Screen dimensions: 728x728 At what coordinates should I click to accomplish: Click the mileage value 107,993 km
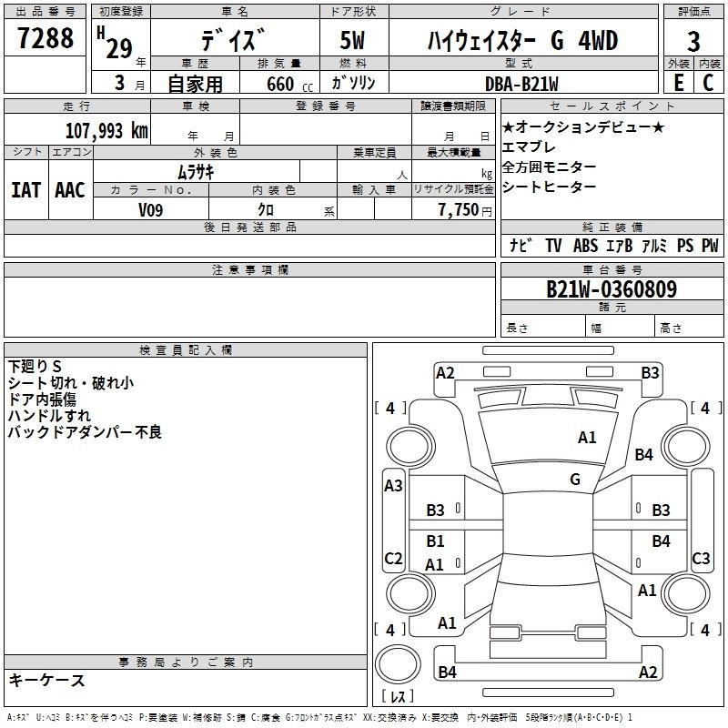click(x=106, y=130)
